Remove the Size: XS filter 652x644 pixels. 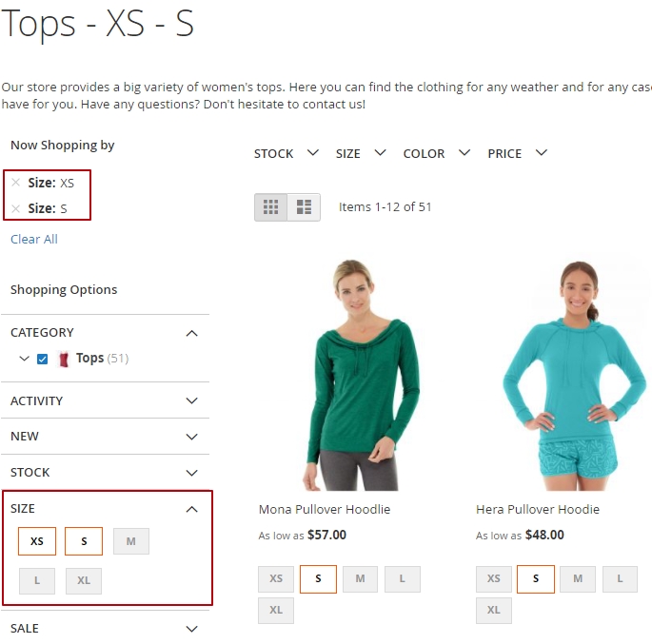(x=16, y=183)
